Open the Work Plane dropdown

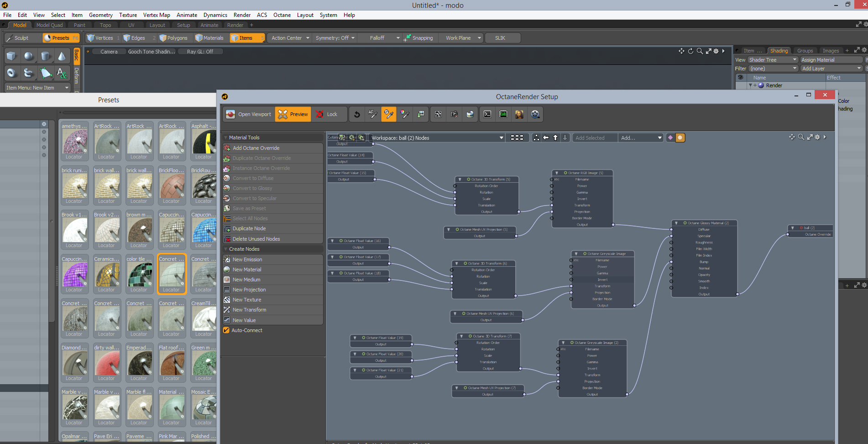[462, 38]
